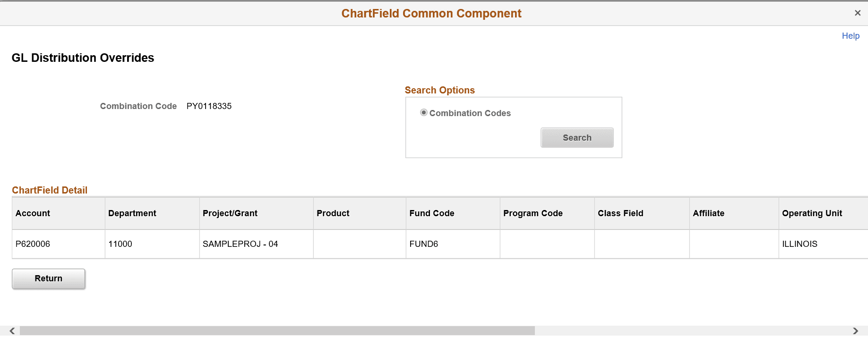Click the Program Code column header
This screenshot has width=868, height=337.
point(533,213)
